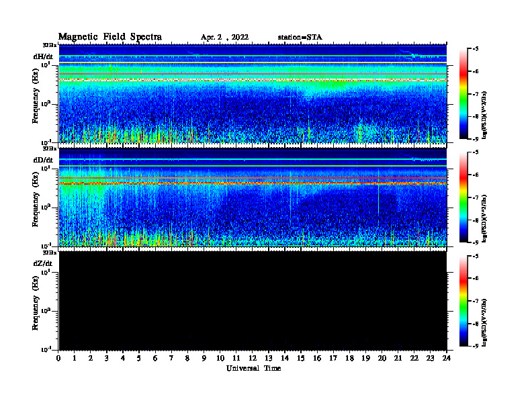Click hour '3' on the time axis
The height and width of the screenshot is (411, 532).
tap(107, 359)
